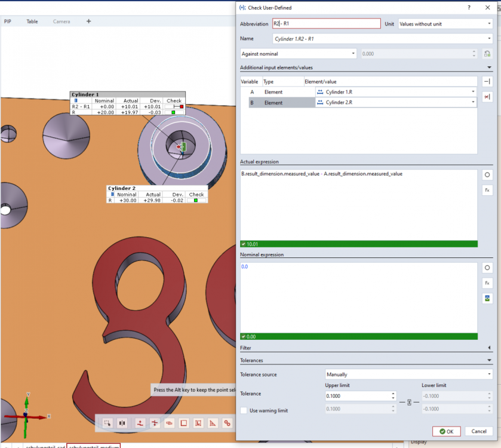Image resolution: width=501 pixels, height=448 pixels.
Task: Increase the Upper limit tolerance with stepper
Action: [x=392, y=394]
